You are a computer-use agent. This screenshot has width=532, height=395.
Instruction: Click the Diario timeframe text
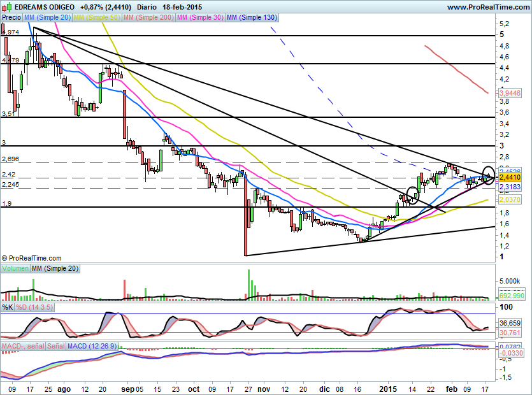coord(147,7)
